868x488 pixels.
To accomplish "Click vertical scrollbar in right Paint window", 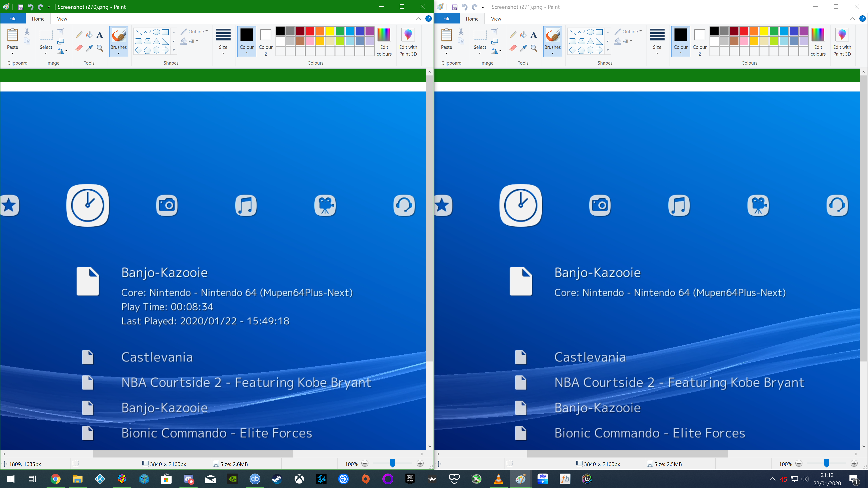I will click(864, 218).
